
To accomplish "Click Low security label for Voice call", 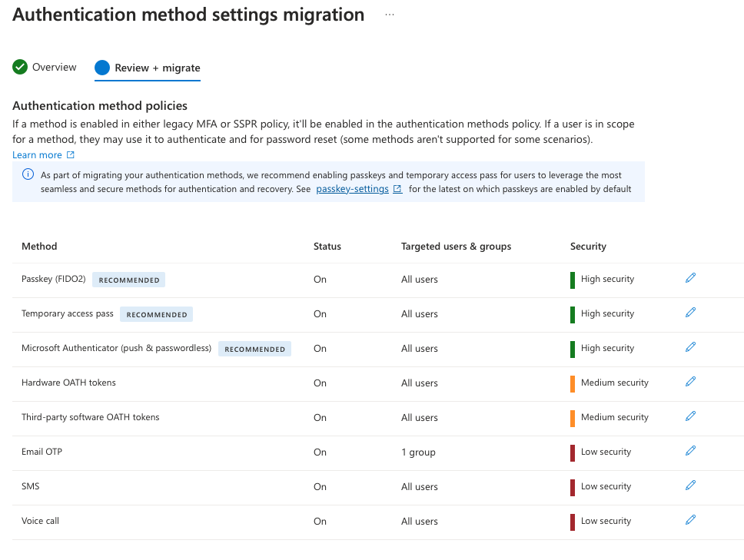I will (x=606, y=521).
